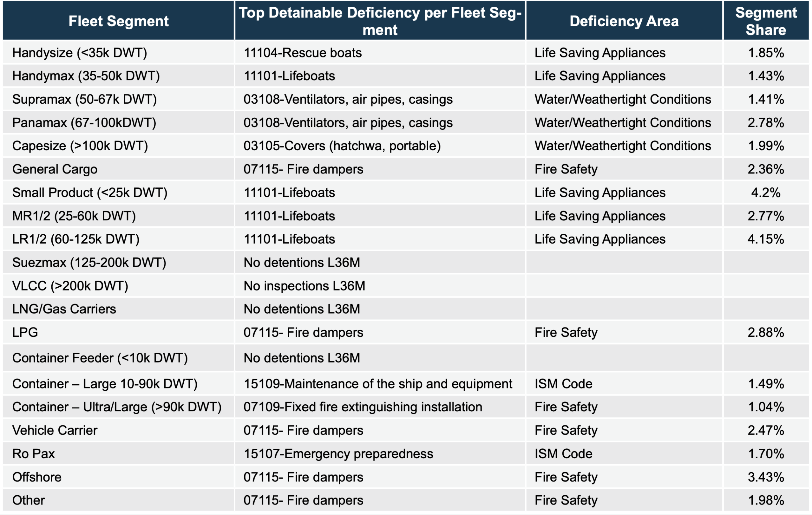Select the Top Detainable Deficiency column header
Image resolution: width=812 pixels, height=515 pixels.
click(380, 21)
